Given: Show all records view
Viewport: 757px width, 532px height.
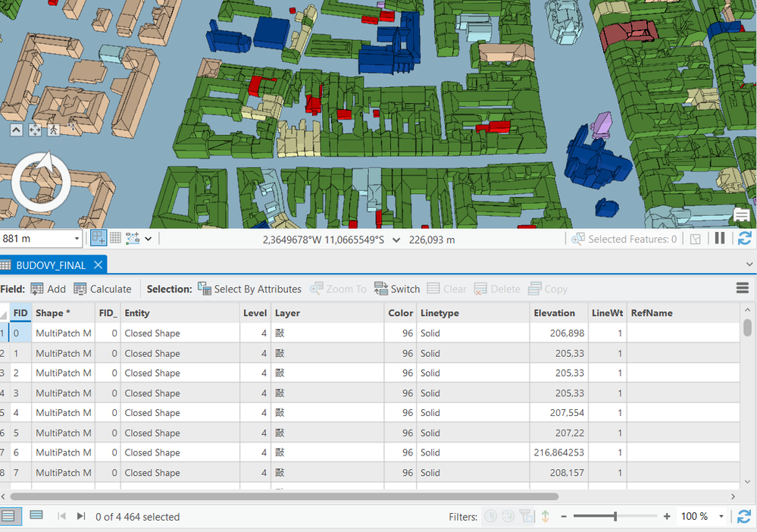Looking at the screenshot, I should (x=9, y=516).
